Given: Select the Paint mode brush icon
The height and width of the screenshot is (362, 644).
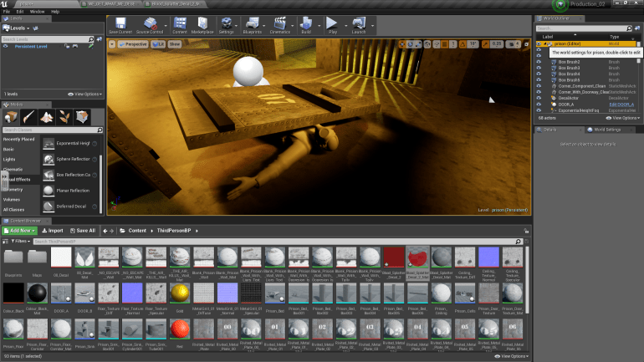Looking at the screenshot, I should click(28, 117).
